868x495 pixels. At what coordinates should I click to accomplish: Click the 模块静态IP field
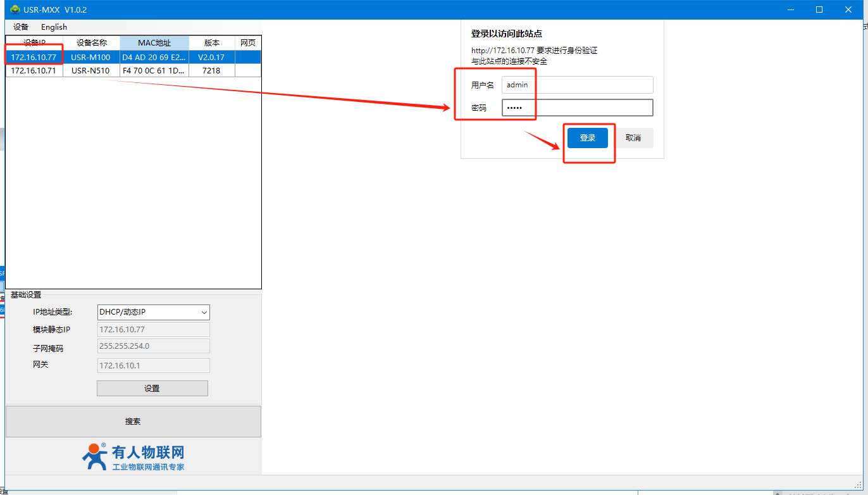pos(153,330)
